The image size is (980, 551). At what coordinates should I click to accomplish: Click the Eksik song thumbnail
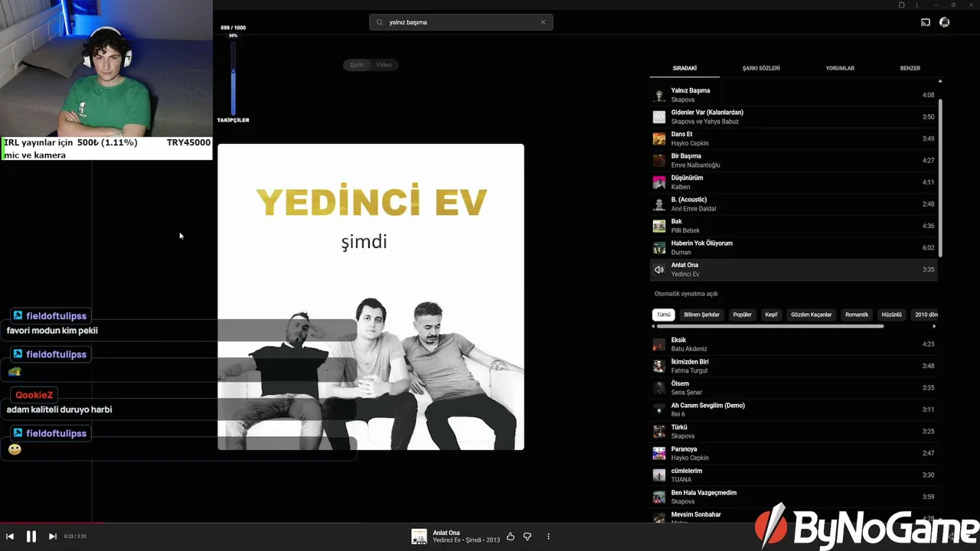coord(659,344)
